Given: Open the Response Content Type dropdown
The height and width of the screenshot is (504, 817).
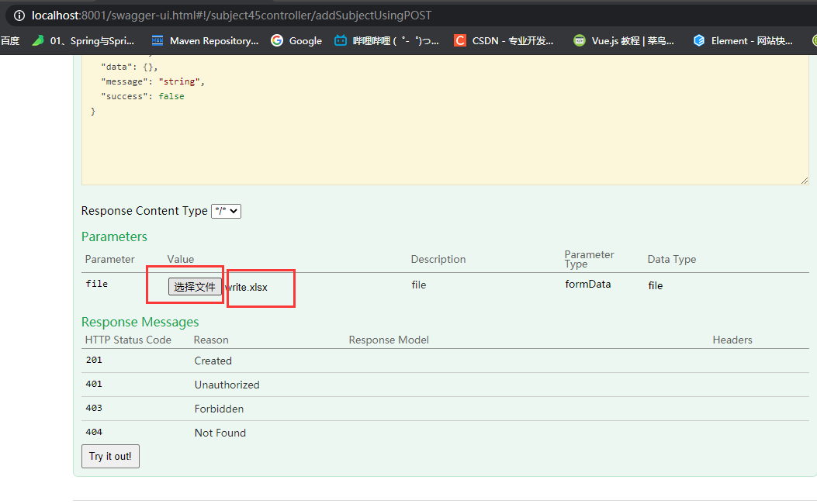Looking at the screenshot, I should pos(226,211).
